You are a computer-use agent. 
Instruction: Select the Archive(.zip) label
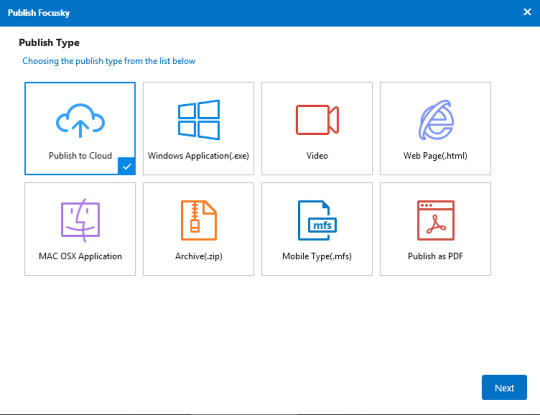199,256
